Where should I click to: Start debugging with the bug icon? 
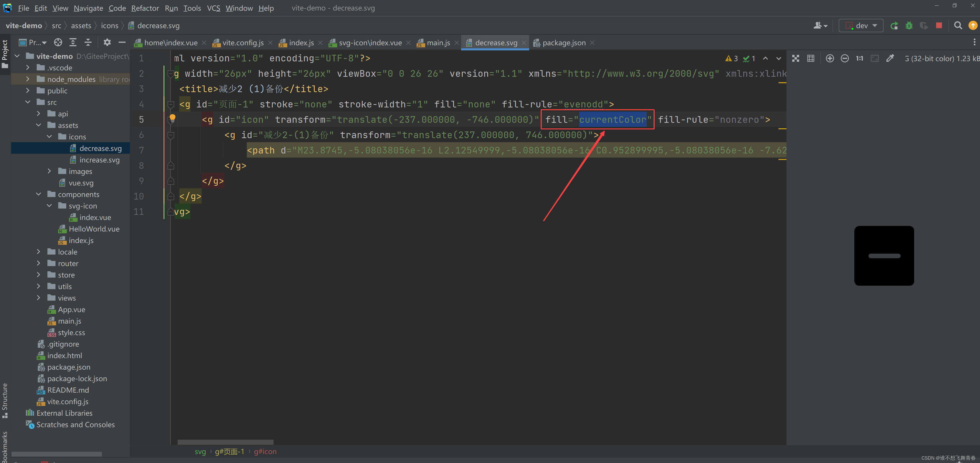(x=909, y=26)
